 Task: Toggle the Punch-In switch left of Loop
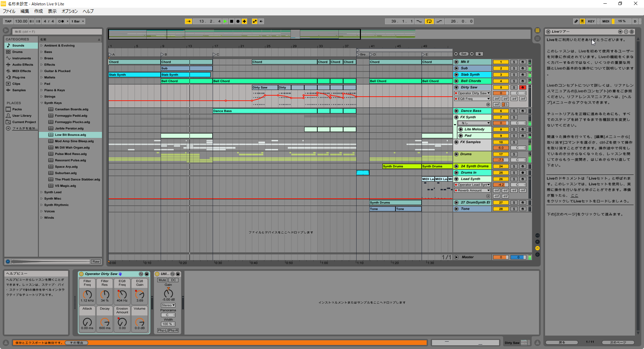point(419,21)
